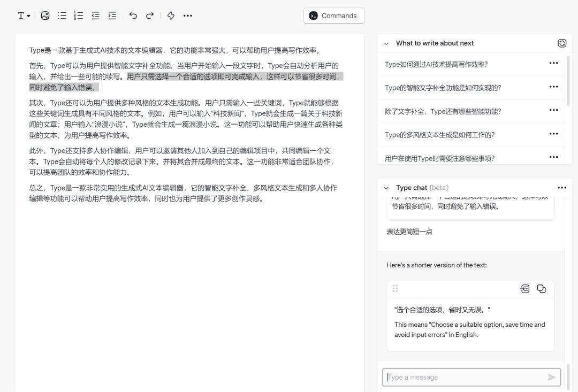Decrease indent with the outdent icon
The width and height of the screenshot is (578, 392).
click(95, 16)
